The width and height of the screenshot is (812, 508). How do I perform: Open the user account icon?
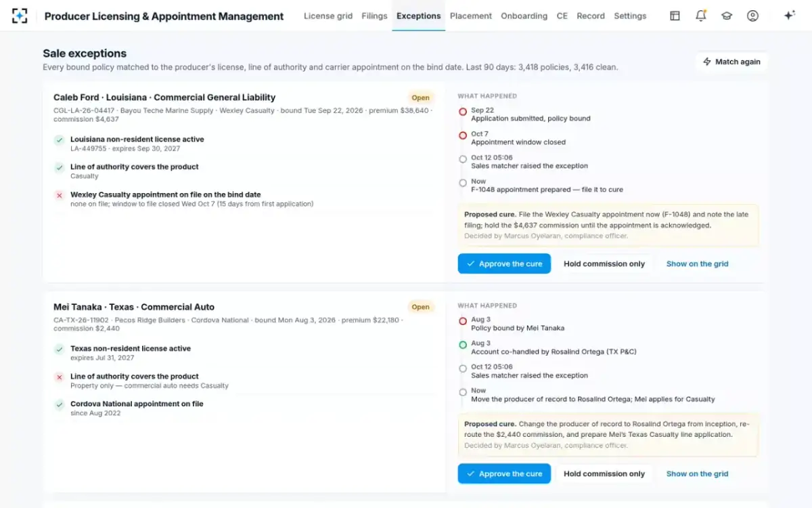pyautogui.click(x=752, y=16)
